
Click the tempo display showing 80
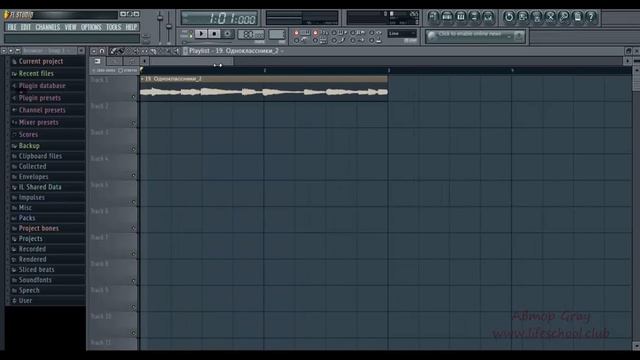coord(250,34)
